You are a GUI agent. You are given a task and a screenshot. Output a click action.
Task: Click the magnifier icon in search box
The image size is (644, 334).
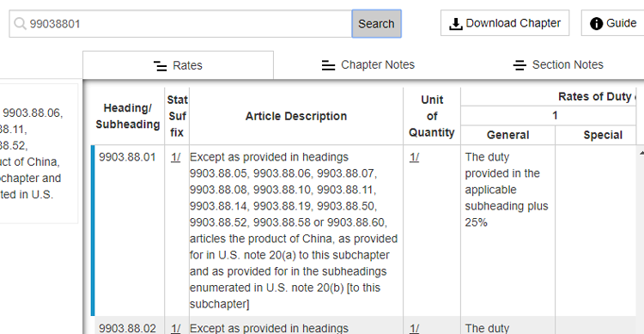(x=20, y=24)
